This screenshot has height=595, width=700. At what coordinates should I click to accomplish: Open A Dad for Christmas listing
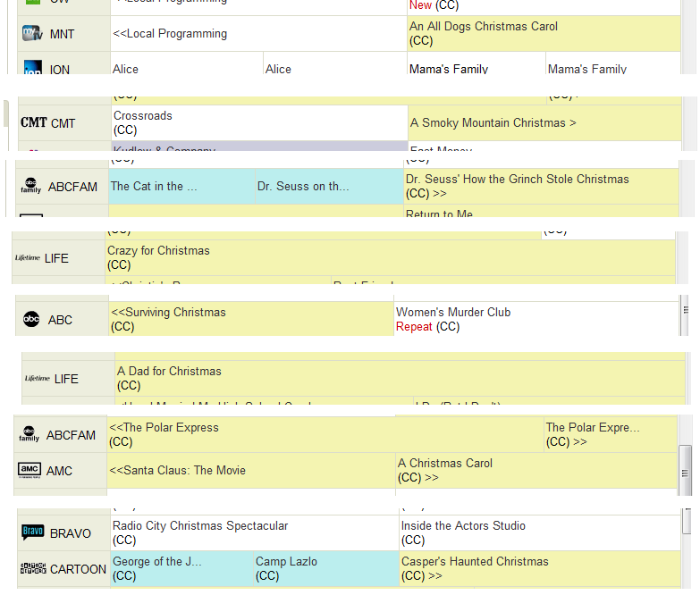coord(400,378)
